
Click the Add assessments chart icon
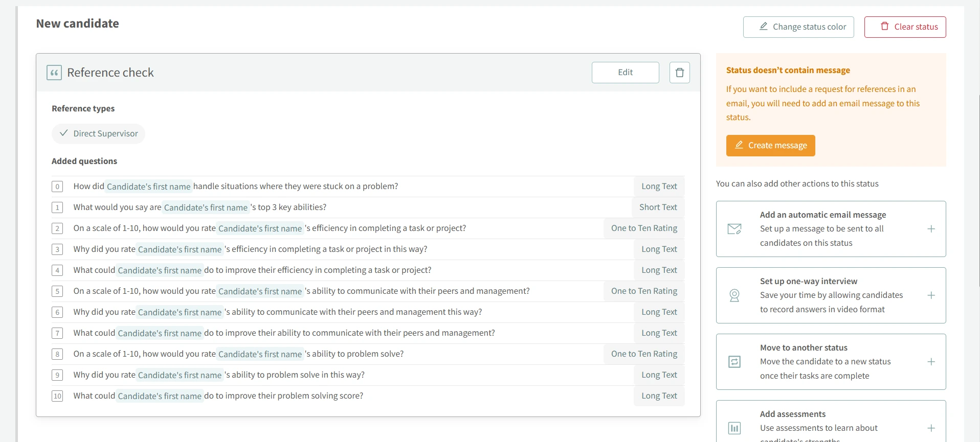(734, 428)
